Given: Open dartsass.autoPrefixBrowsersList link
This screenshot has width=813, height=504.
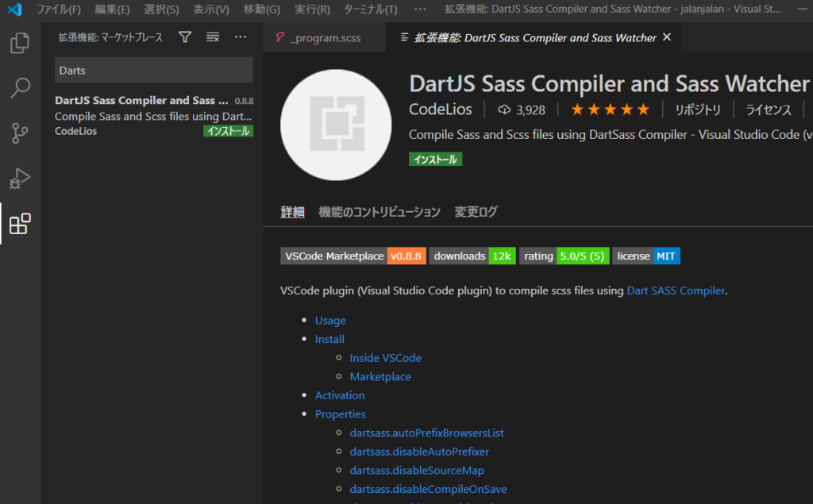Looking at the screenshot, I should pyautogui.click(x=426, y=433).
